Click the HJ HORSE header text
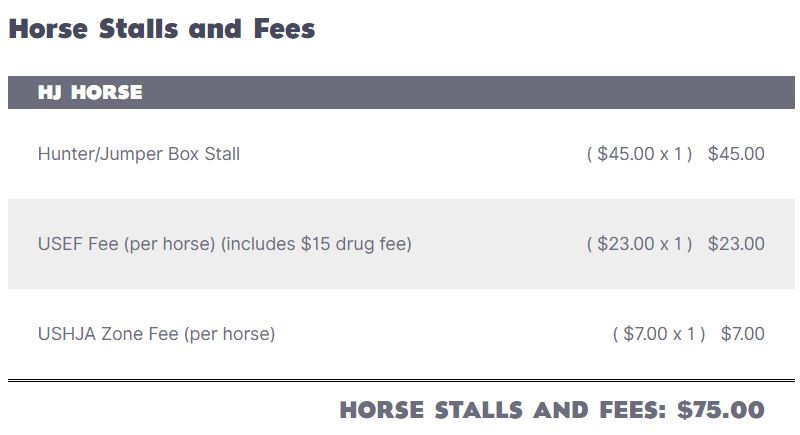Image resolution: width=800 pixels, height=435 pixels. pyautogui.click(x=90, y=92)
